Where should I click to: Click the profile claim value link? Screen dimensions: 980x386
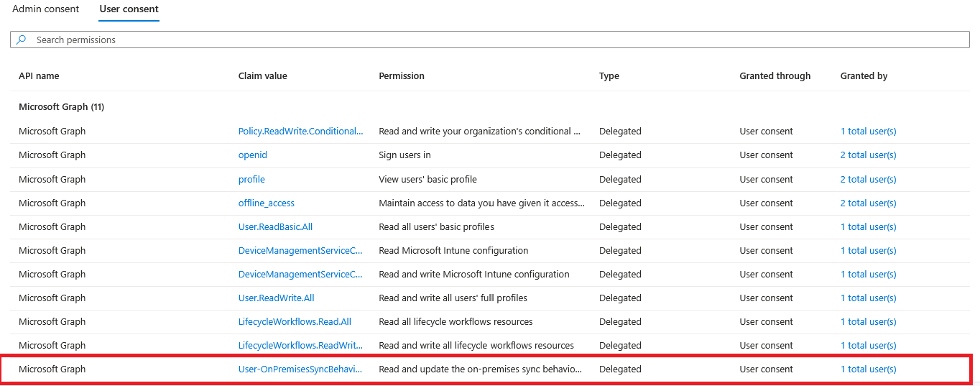[x=251, y=180]
